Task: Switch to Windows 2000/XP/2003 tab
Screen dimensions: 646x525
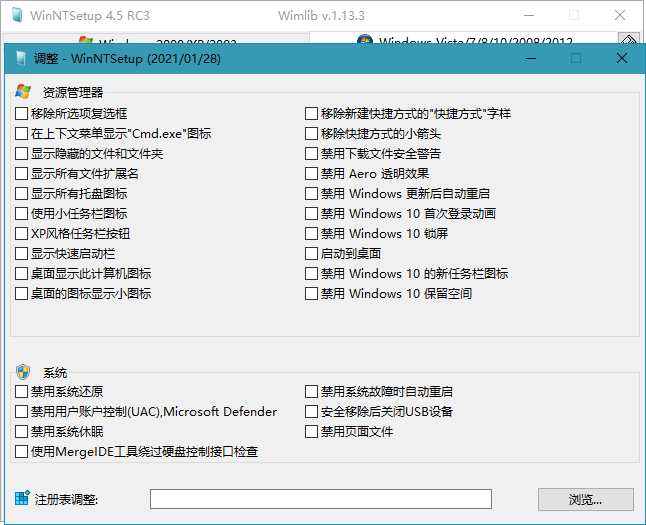Action: pyautogui.click(x=157, y=39)
